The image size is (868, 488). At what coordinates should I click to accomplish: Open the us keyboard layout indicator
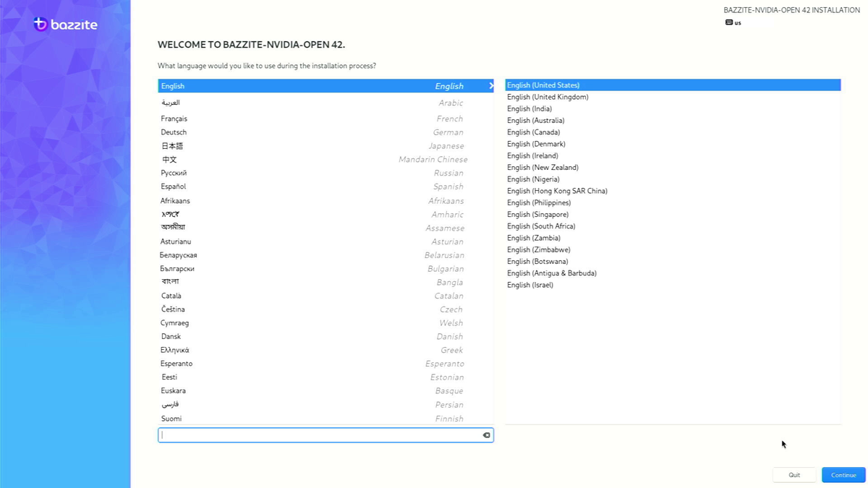click(733, 22)
